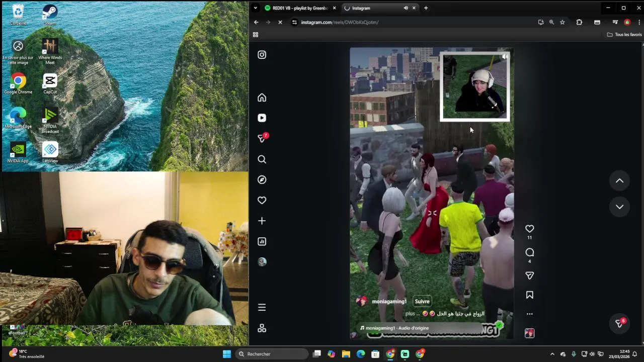Open moniagaming1's avatar on the reel
Viewport: 644px width, 362px height.
click(361, 302)
